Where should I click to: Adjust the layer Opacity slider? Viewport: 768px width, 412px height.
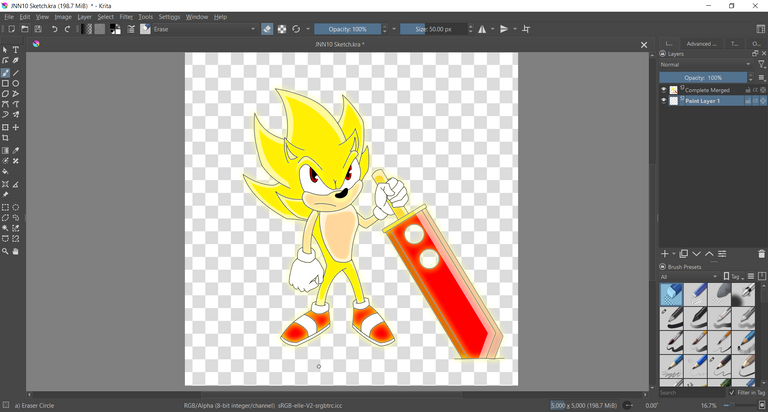[x=703, y=78]
